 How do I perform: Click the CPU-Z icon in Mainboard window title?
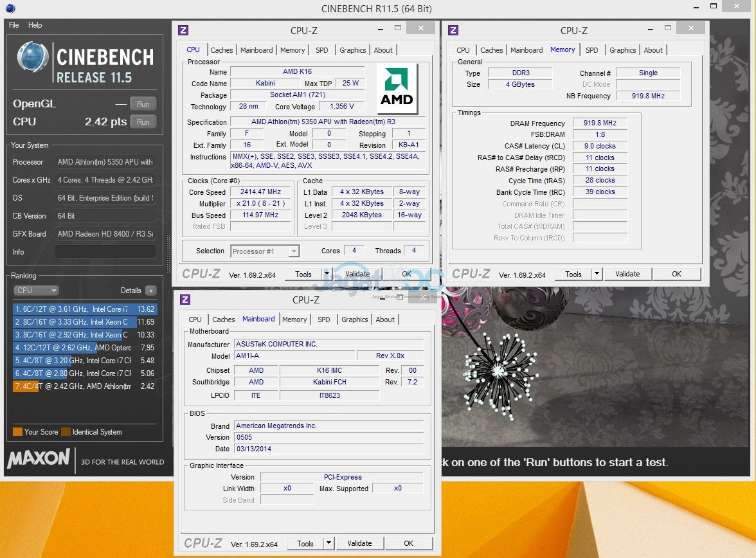click(184, 300)
